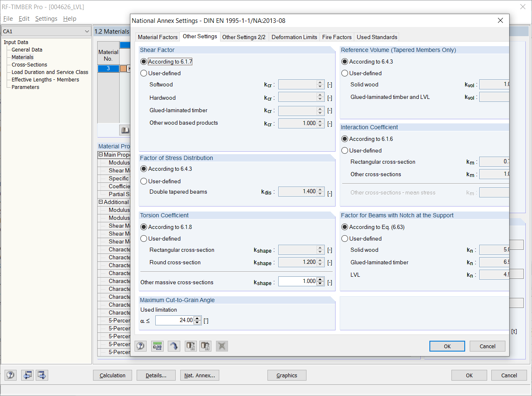
Task: Click stepper for Other wood based products kcr
Action: [320, 123]
